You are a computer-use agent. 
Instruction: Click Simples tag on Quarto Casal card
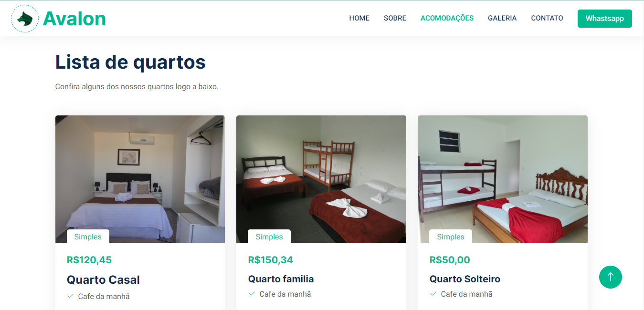pos(88,237)
